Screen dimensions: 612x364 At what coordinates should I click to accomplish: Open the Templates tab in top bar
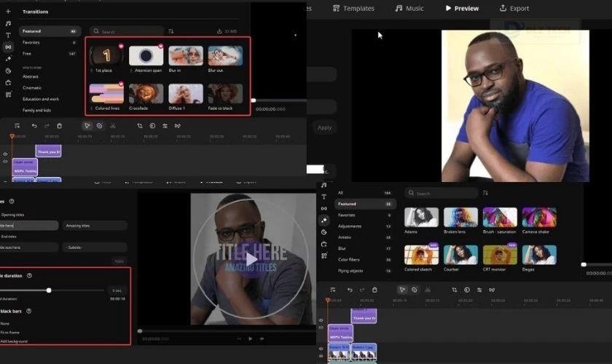tap(353, 8)
